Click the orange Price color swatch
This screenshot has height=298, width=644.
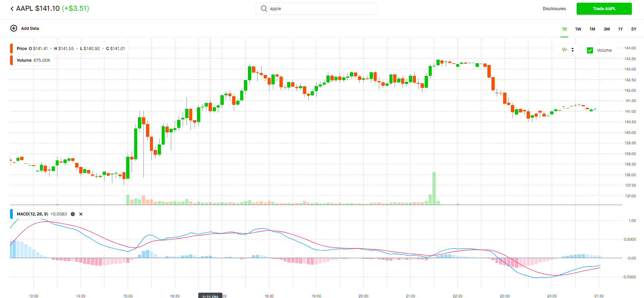point(11,49)
